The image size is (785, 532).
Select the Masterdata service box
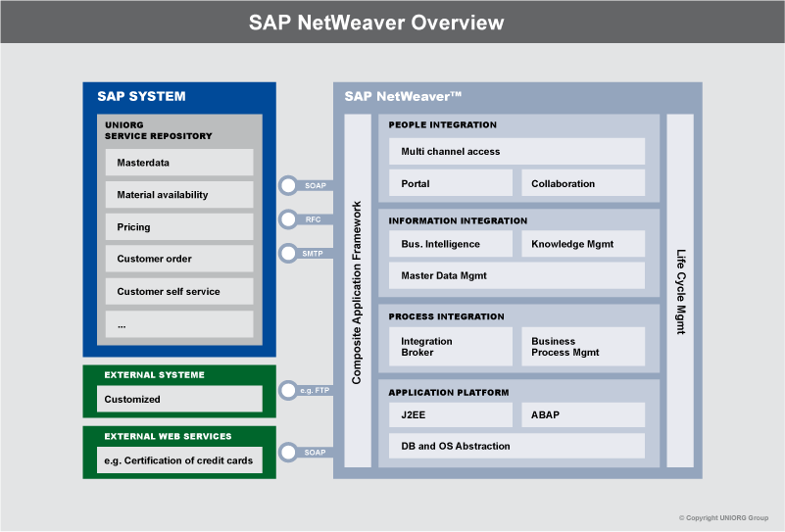tap(179, 163)
